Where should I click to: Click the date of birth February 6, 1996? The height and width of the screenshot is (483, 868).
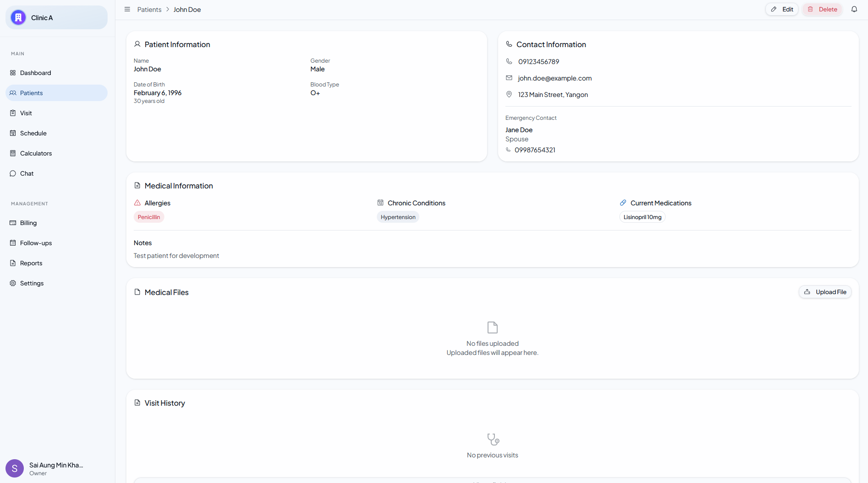pos(157,93)
